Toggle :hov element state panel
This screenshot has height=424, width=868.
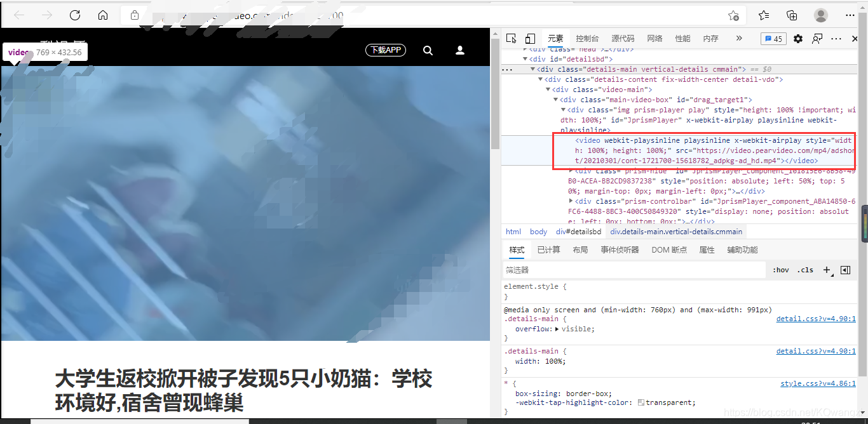point(781,270)
